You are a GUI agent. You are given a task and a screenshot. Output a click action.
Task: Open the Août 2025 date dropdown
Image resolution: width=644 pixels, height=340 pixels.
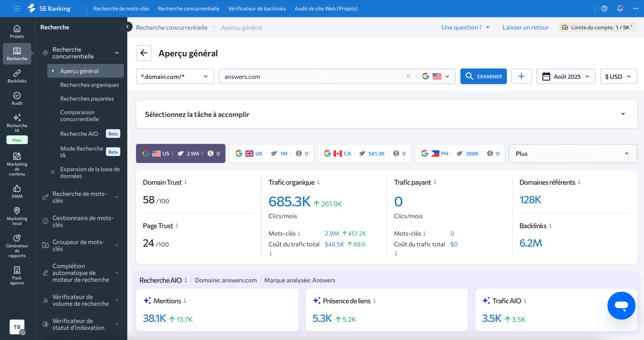tap(566, 76)
